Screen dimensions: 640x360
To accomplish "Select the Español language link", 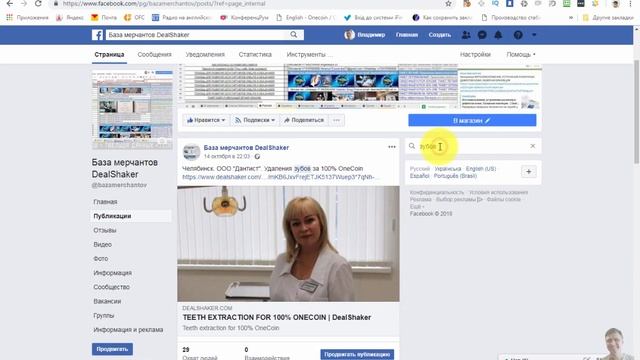I will pyautogui.click(x=420, y=176).
